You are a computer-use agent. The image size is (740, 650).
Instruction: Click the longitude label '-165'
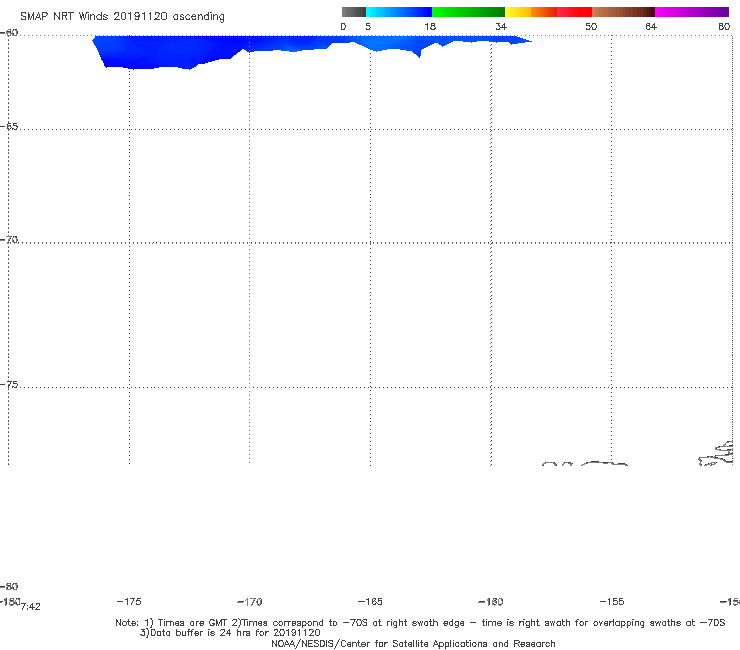pos(370,601)
